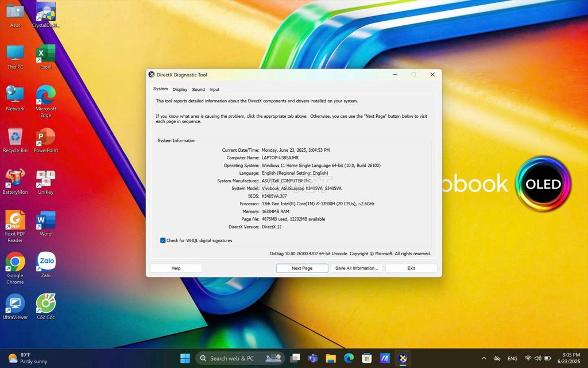This screenshot has height=368, width=588.
Task: Open the Windows Start menu
Action: [185, 358]
